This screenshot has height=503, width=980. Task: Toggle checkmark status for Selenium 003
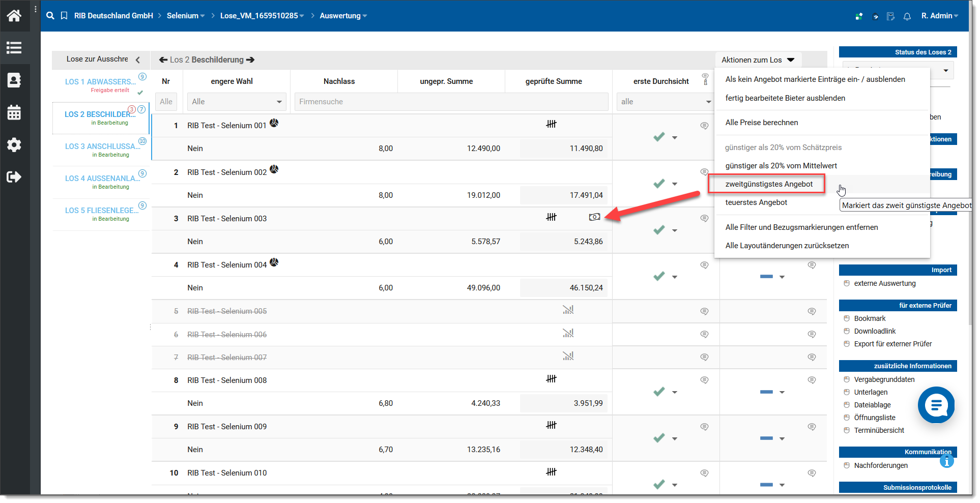659,230
